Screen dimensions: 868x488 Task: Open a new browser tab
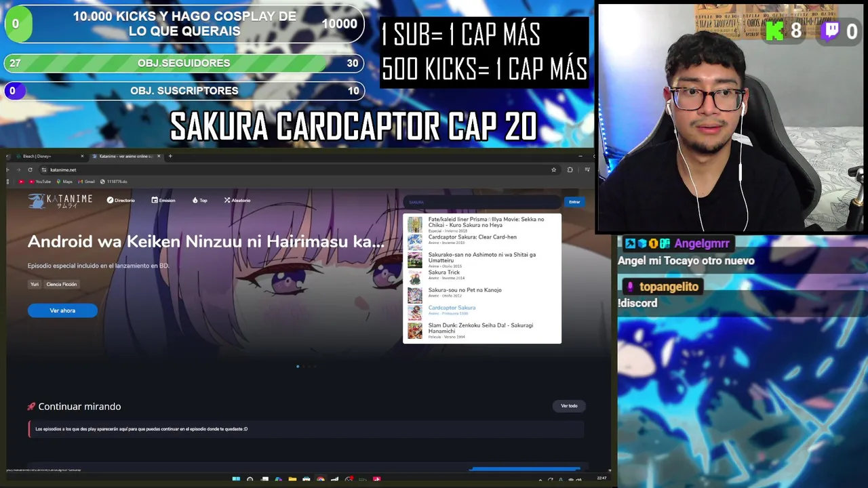170,157
